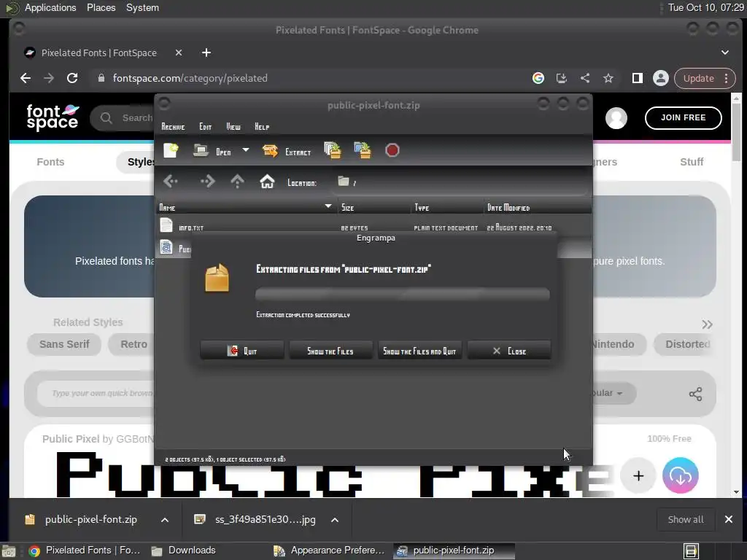Go up one level in archive
The image size is (747, 560).
[x=237, y=182]
